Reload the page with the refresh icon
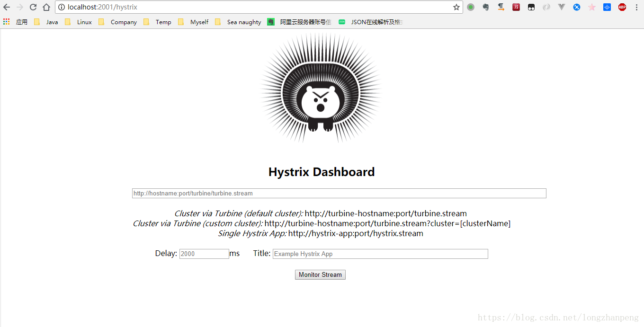The image size is (644, 327). pos(33,7)
